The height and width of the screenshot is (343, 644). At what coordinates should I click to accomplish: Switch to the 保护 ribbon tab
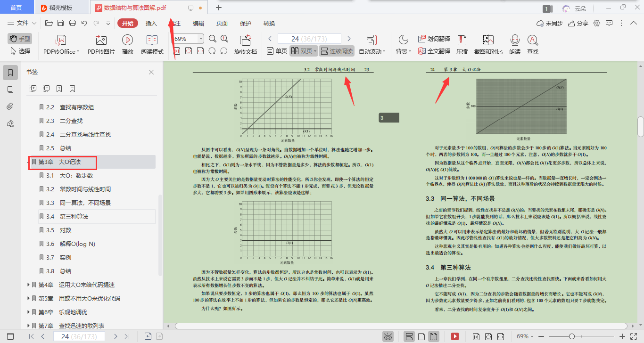[246, 23]
